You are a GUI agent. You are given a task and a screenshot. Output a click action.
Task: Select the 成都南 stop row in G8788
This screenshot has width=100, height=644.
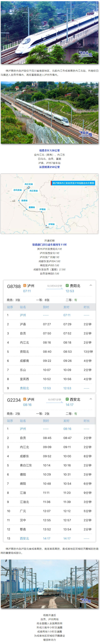click(50, 361)
